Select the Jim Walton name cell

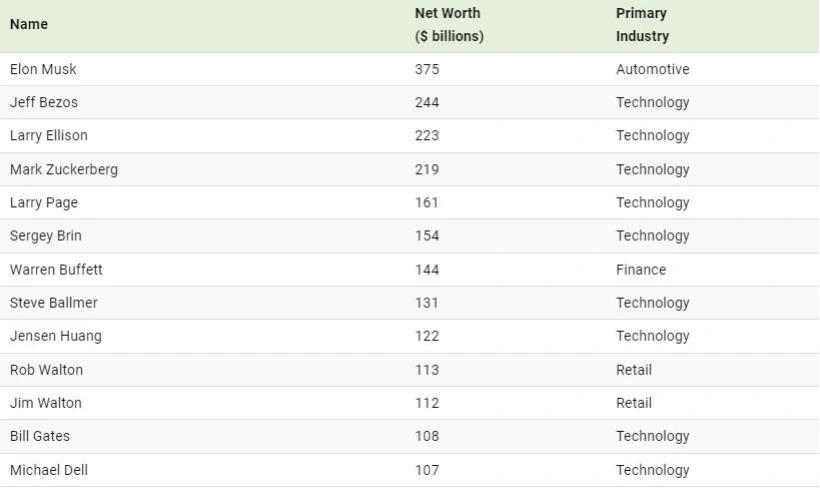(46, 403)
